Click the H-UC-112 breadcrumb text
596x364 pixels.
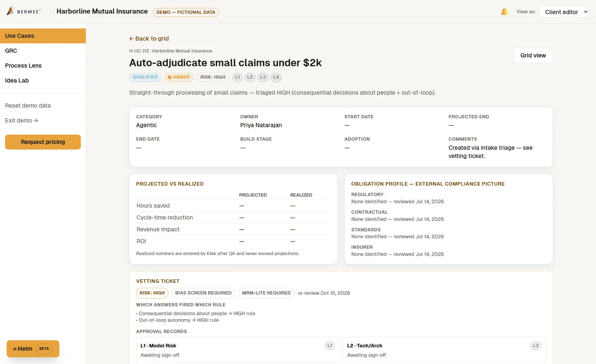tap(139, 51)
